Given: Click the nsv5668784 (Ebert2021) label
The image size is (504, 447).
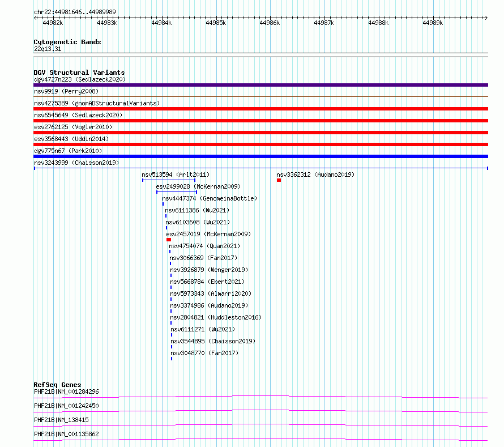Looking at the screenshot, I should 207,282.
